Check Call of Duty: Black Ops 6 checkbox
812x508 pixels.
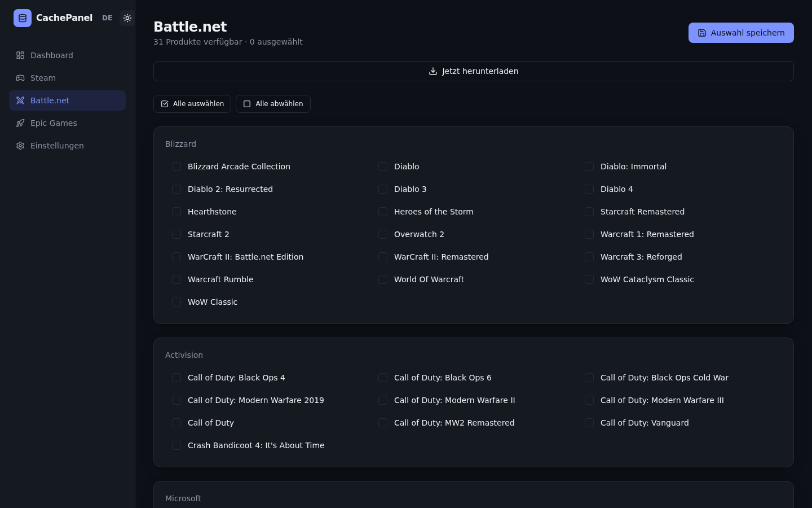click(383, 378)
